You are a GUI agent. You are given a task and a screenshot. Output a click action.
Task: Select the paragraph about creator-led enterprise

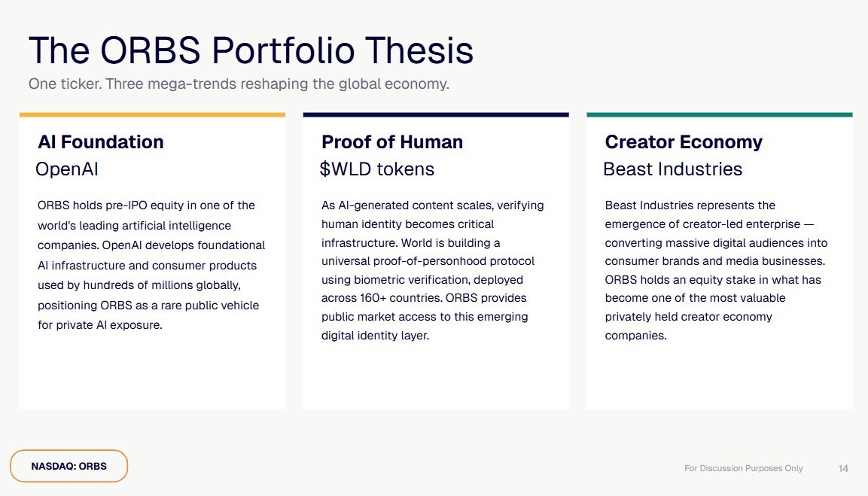coord(716,270)
